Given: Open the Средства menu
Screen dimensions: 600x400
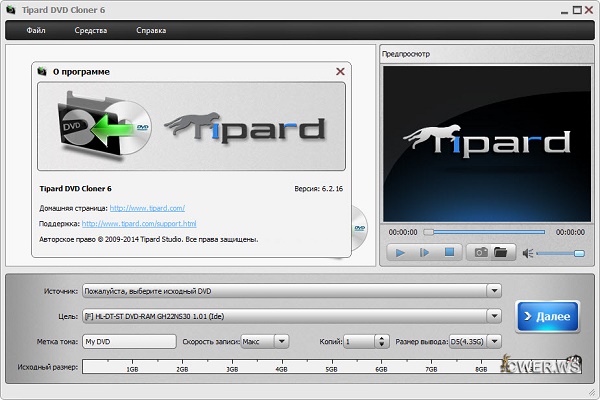Looking at the screenshot, I should [x=91, y=31].
